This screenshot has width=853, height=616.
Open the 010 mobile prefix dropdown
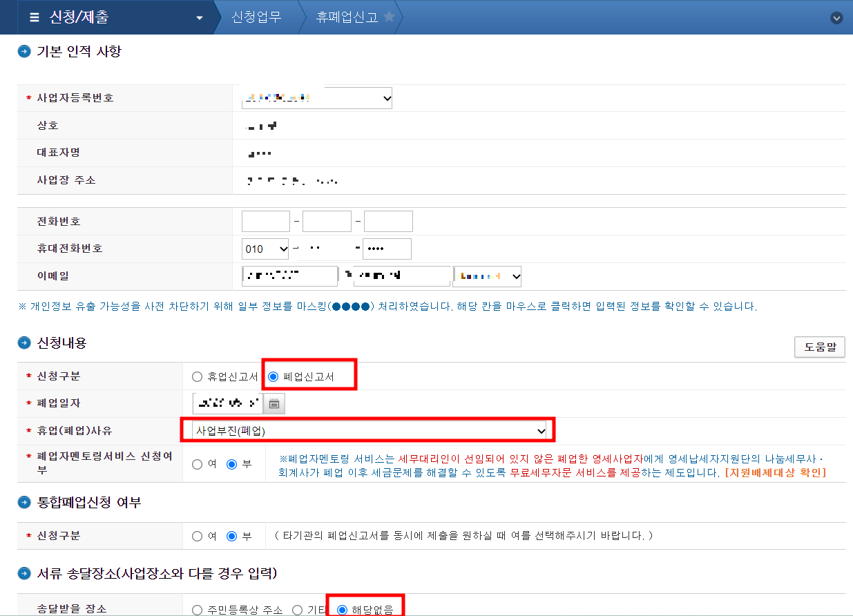click(x=265, y=249)
